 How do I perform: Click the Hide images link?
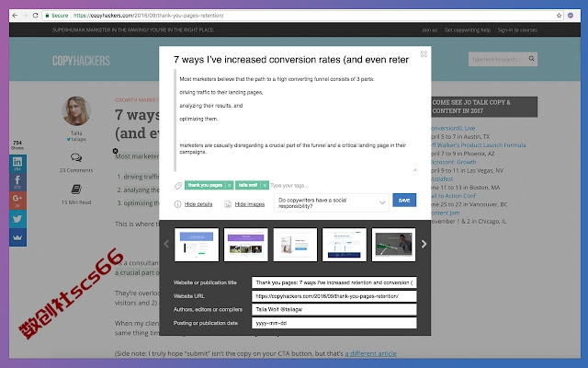(x=250, y=204)
